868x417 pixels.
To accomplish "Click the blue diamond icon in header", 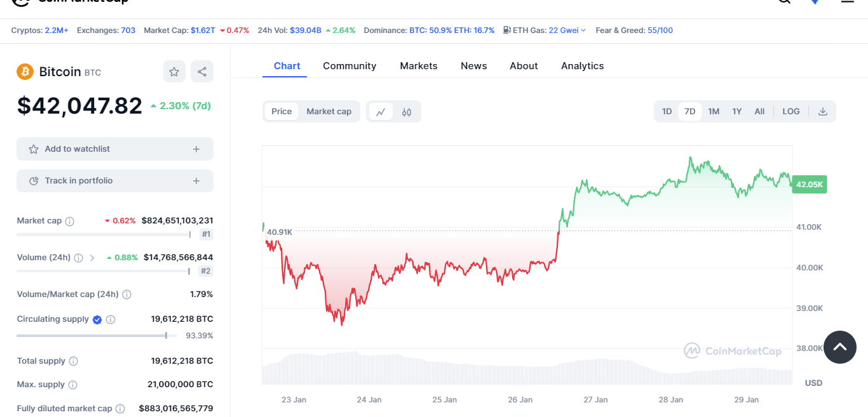I will pyautogui.click(x=815, y=2).
